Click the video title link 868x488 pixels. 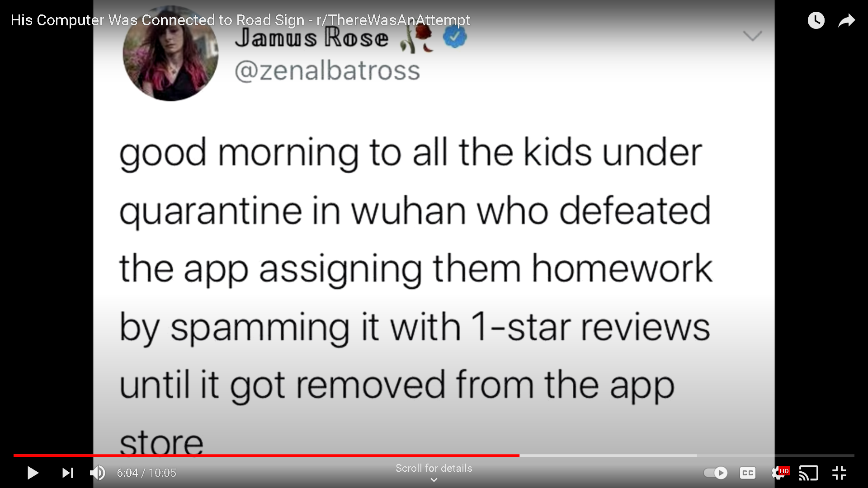point(241,20)
